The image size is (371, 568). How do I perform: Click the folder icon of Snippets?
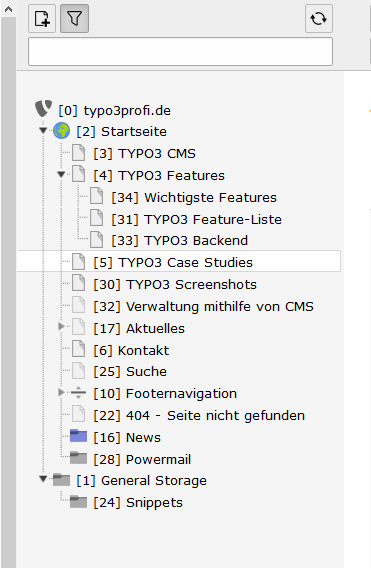click(78, 502)
